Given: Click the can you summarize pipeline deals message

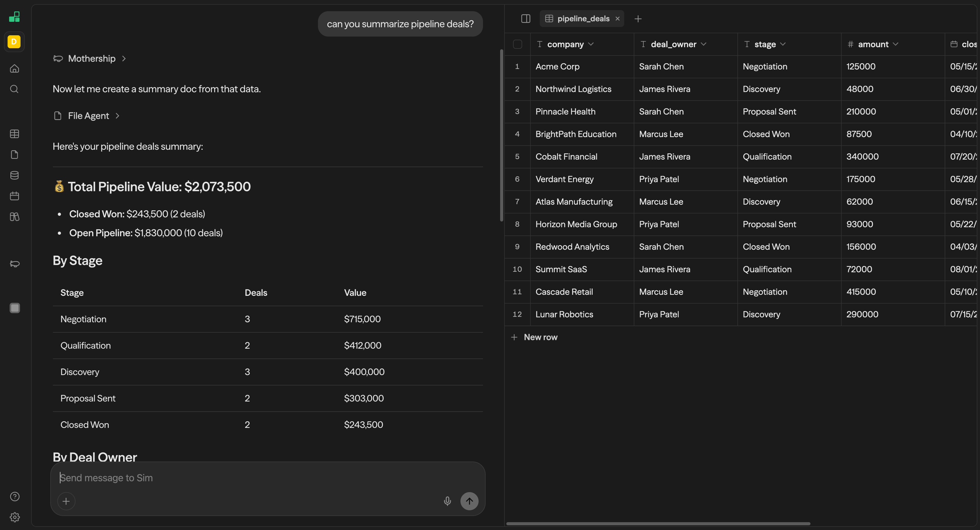Looking at the screenshot, I should pyautogui.click(x=400, y=24).
